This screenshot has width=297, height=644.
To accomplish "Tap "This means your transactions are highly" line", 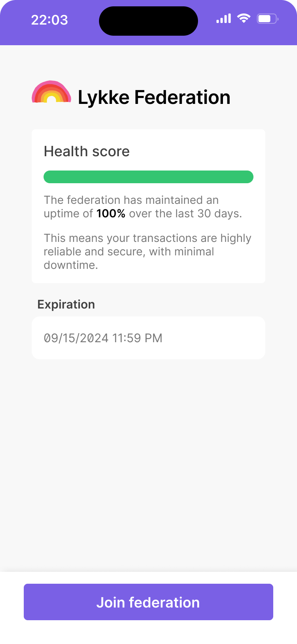I will pos(147,238).
